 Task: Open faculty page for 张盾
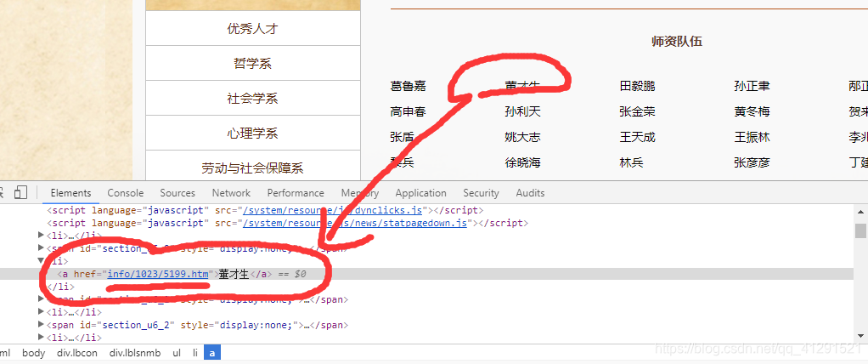402,137
